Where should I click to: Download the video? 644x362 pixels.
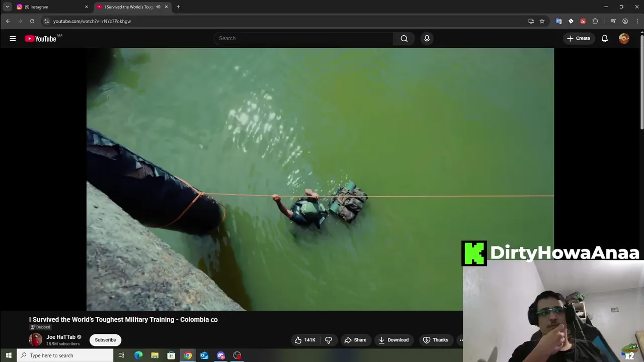pyautogui.click(x=393, y=340)
